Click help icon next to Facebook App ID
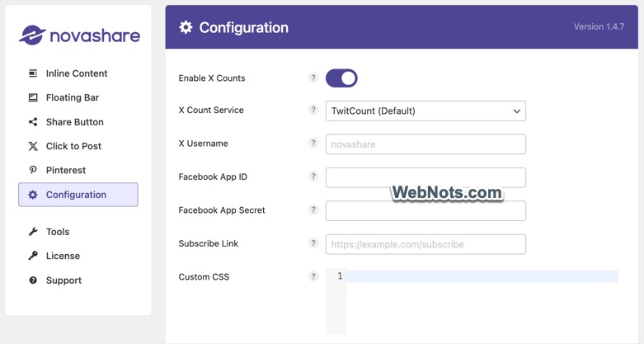The width and height of the screenshot is (644, 344). [313, 177]
